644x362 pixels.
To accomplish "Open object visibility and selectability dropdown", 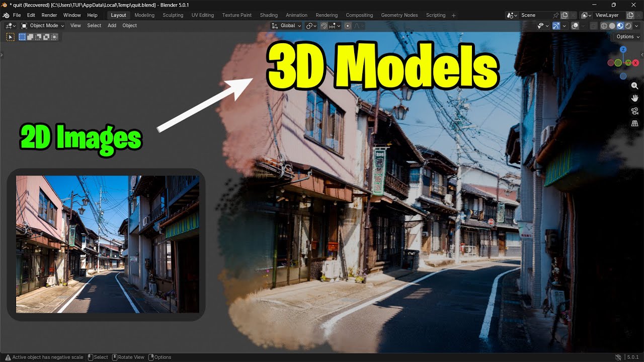I will coord(543,26).
